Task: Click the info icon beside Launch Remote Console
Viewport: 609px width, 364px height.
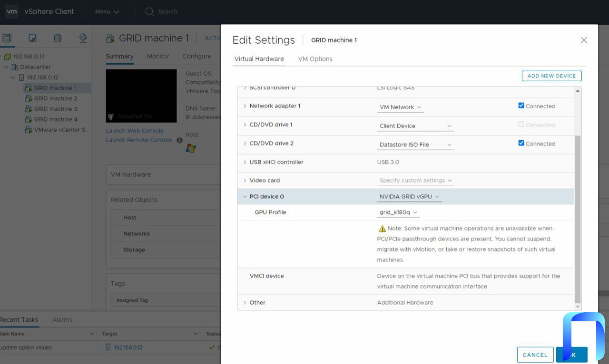Action: click(x=179, y=140)
